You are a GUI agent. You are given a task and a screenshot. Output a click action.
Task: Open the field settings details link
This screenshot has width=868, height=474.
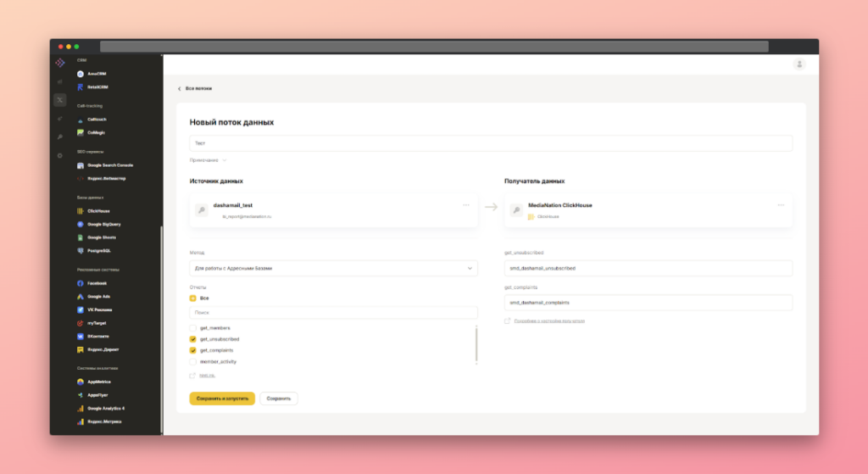549,321
